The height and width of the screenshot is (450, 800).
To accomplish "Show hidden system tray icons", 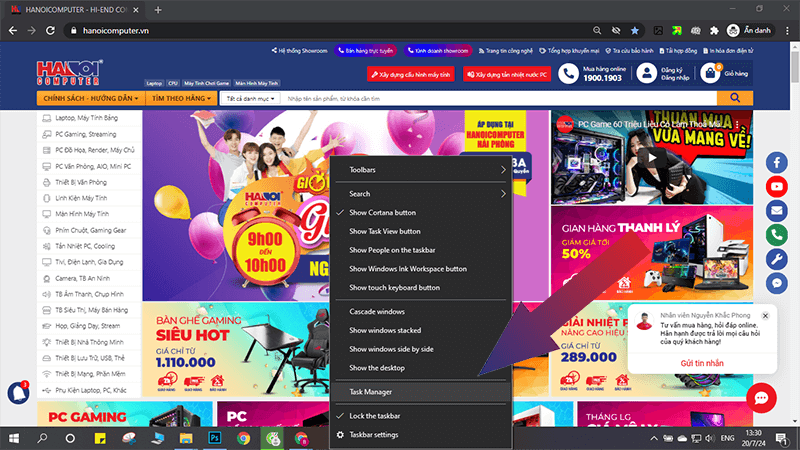I will pyautogui.click(x=654, y=438).
